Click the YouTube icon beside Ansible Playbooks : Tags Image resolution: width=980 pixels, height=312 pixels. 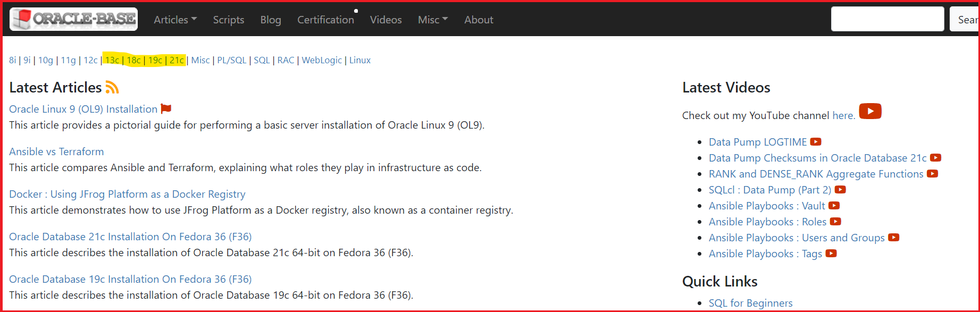(x=831, y=254)
